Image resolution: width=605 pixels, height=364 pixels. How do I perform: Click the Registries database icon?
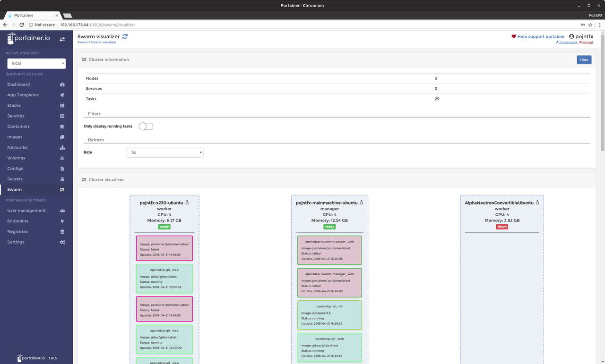(62, 232)
